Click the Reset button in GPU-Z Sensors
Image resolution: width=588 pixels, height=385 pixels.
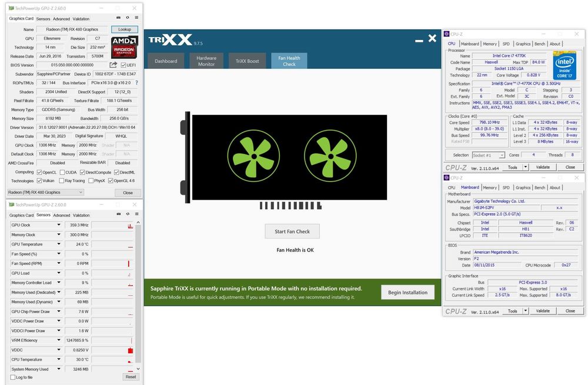(x=131, y=377)
